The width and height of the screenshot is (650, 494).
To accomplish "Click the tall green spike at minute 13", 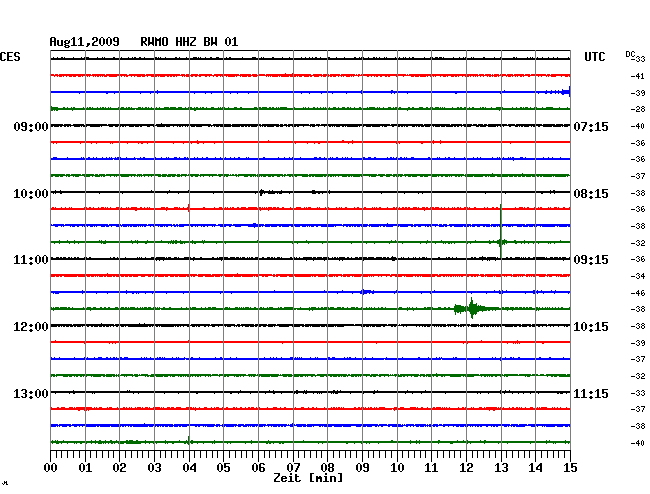I will [501, 231].
